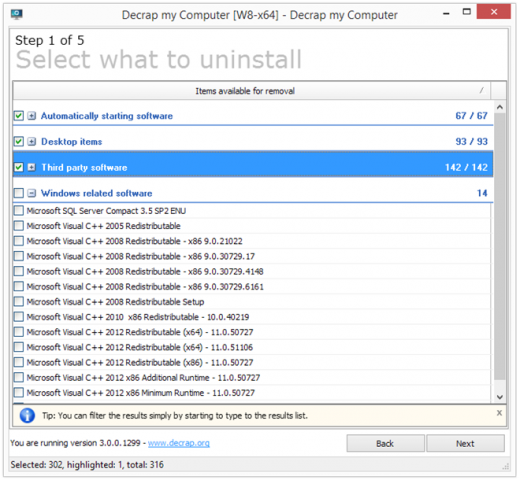Click the scrollbar down arrow
Viewport: 520px width, 480px height.
(x=499, y=397)
